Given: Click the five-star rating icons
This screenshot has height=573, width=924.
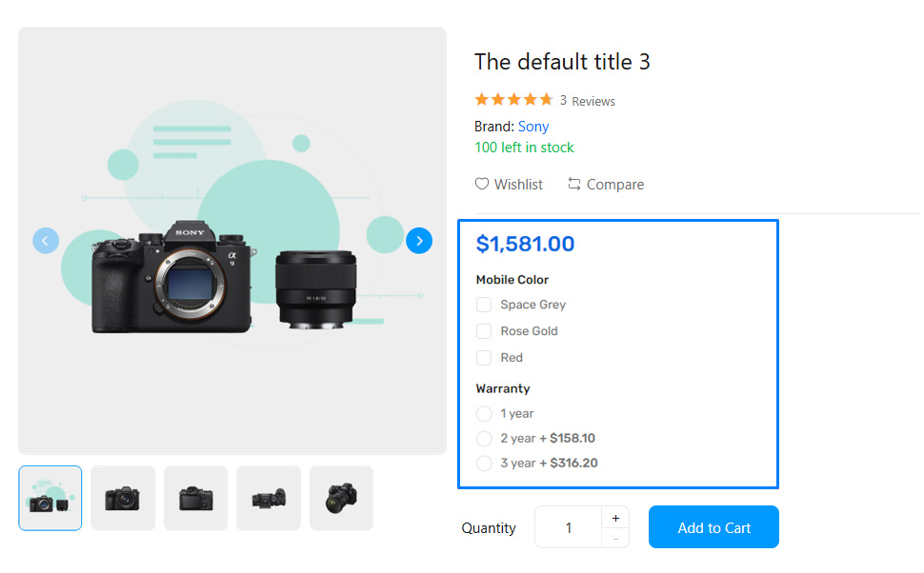Looking at the screenshot, I should coord(513,99).
